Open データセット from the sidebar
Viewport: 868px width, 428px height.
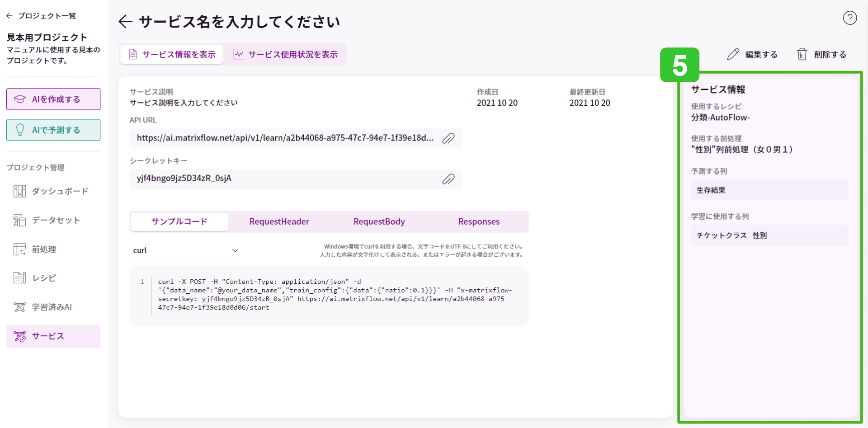pos(53,220)
